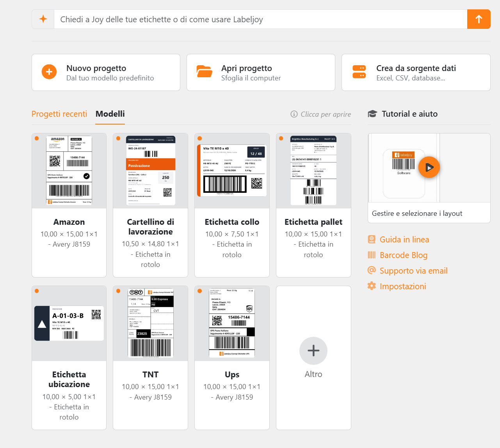Open Etichetta ubicazione template thumbnail
The height and width of the screenshot is (448, 500).
69,323
